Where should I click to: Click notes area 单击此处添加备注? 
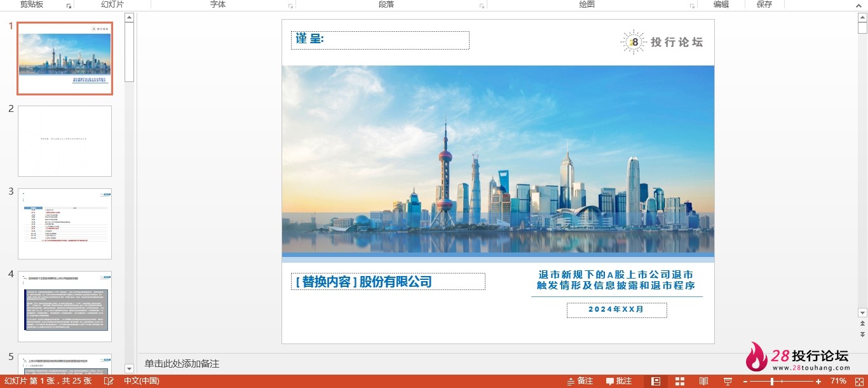[182, 364]
